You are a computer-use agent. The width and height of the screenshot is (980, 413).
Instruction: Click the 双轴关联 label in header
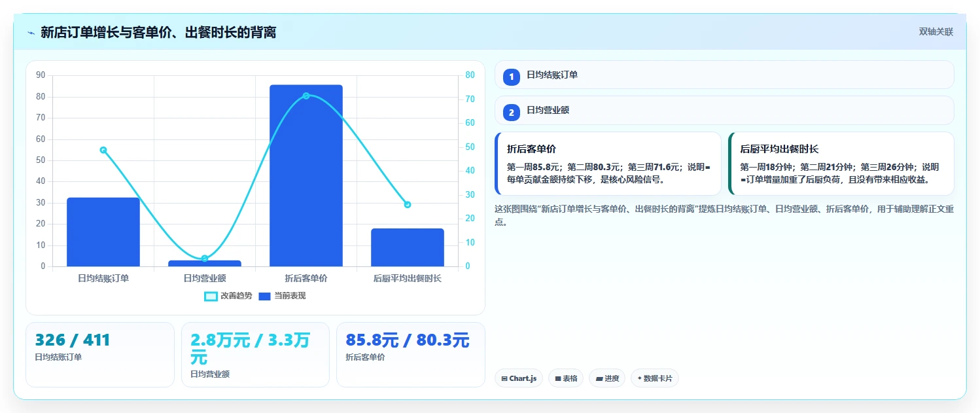[936, 32]
